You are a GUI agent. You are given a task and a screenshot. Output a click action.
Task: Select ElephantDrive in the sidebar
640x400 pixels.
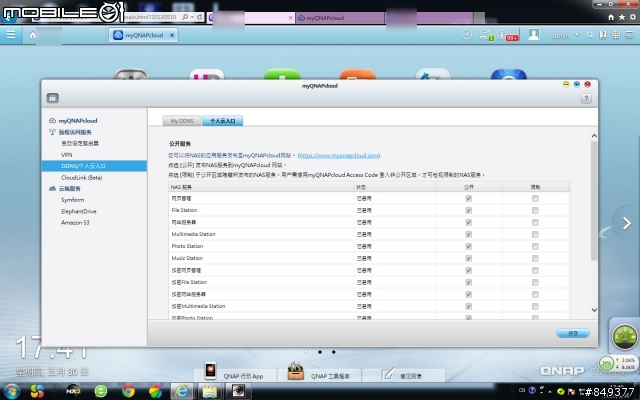click(x=79, y=211)
